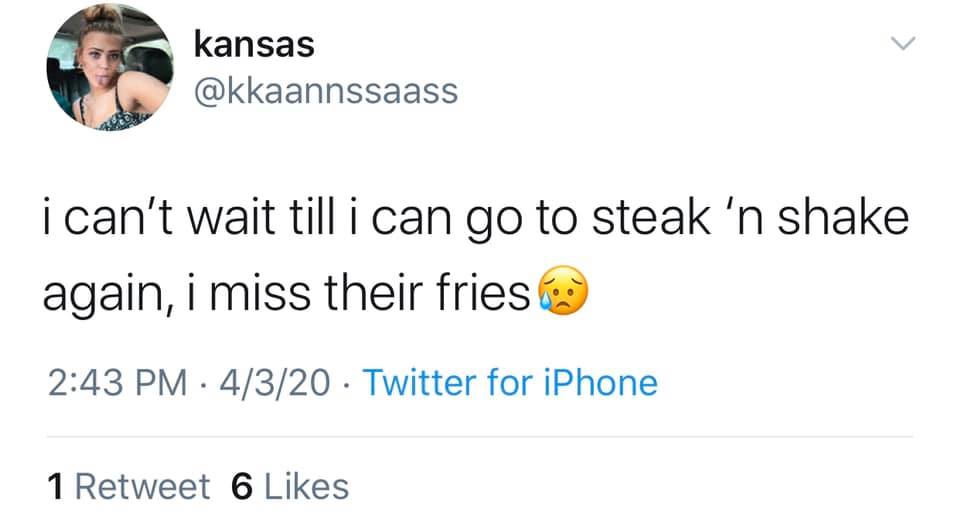Click the display name kansas
The image size is (960, 516).
coord(253,45)
